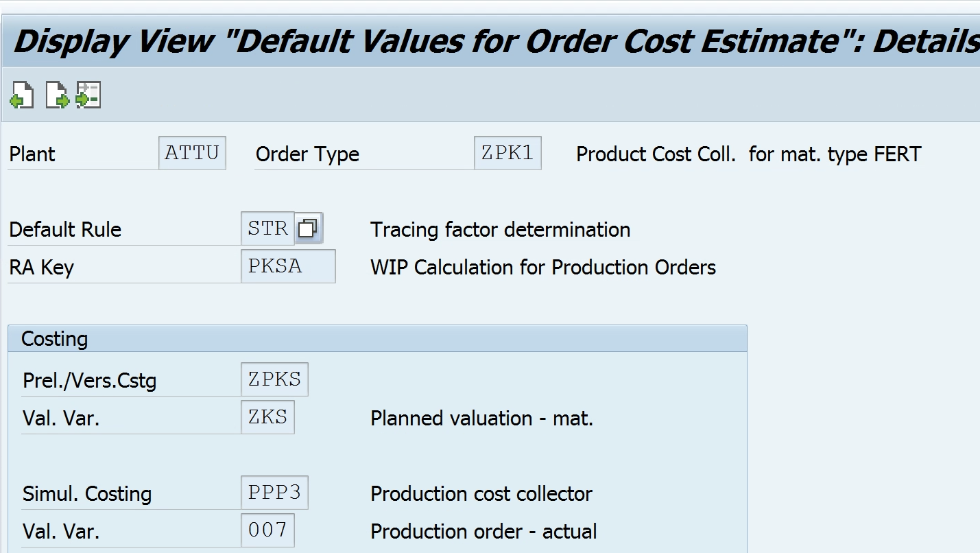Click the 'Product Cost Coll. for mat. type FERT' text
The width and height of the screenshot is (980, 553).
[x=748, y=154]
